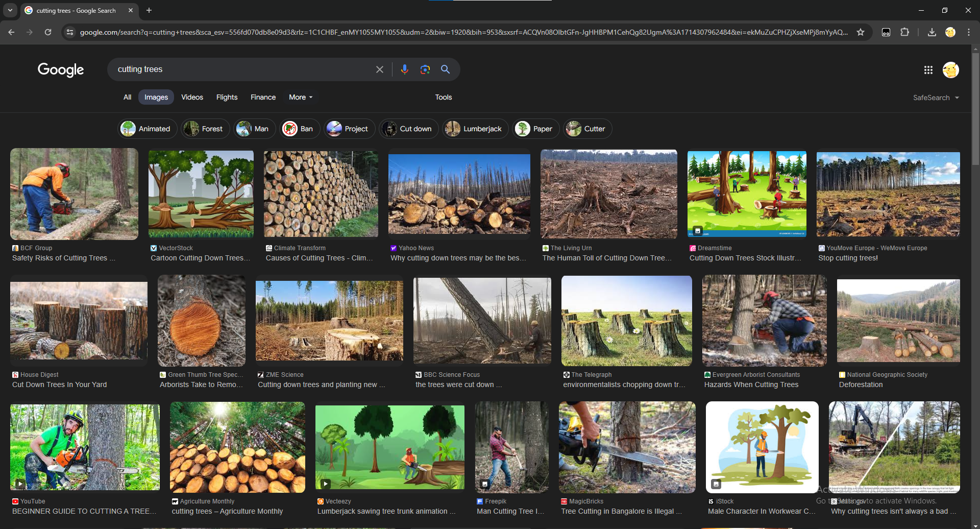Filter images by Animated chip
Viewport: 980px width, 529px height.
click(x=148, y=129)
